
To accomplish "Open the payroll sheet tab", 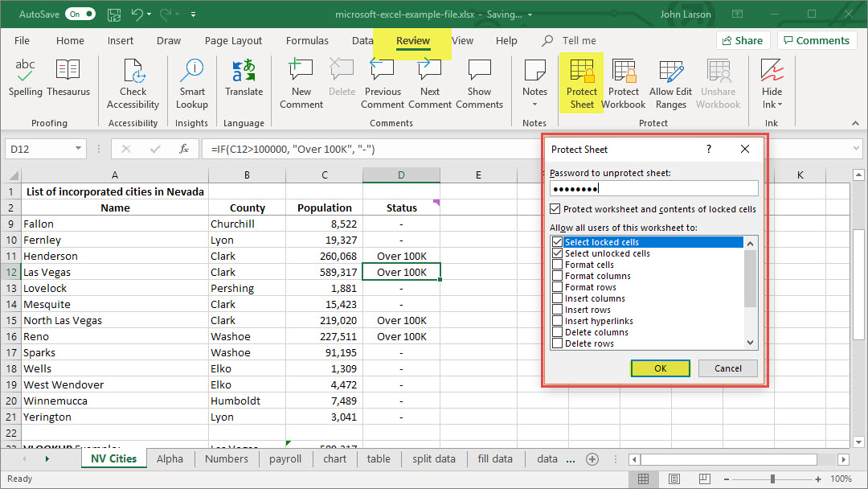I will (x=285, y=459).
